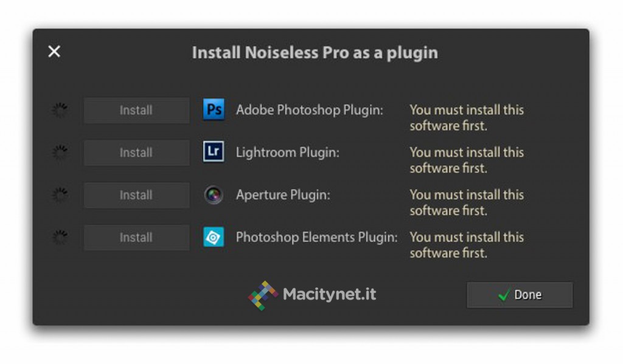The height and width of the screenshot is (364, 623).
Task: Install the Lightroom plugin
Action: click(x=136, y=153)
